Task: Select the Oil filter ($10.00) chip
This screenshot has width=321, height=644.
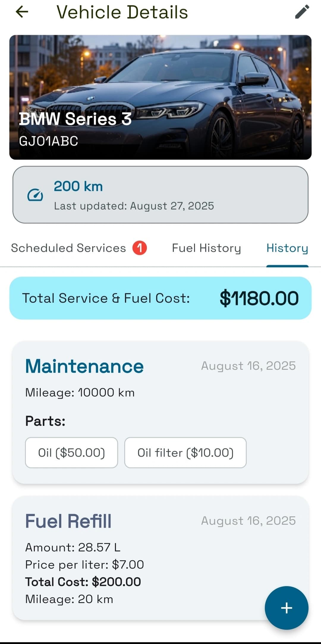Action: tap(185, 453)
